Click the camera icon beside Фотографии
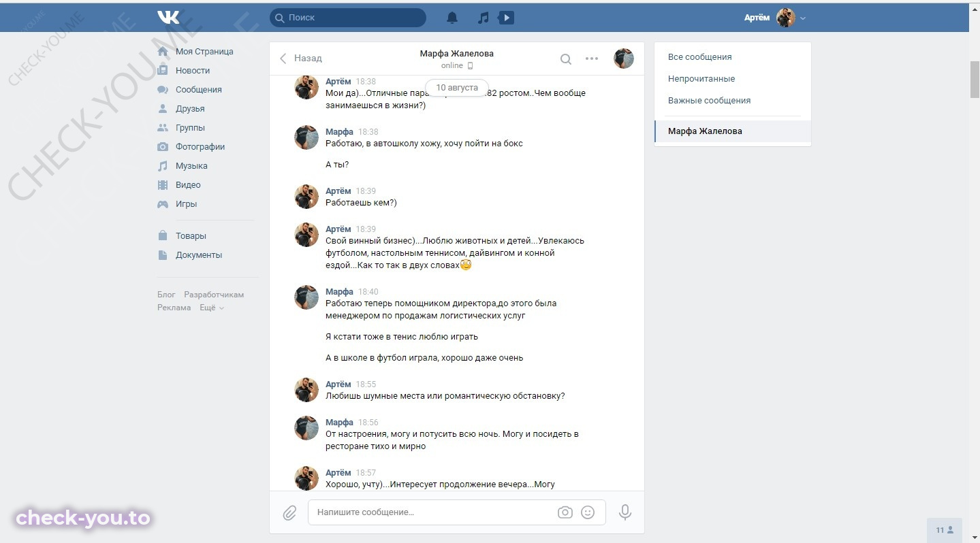Screen dimensions: 980x543 (x=163, y=147)
